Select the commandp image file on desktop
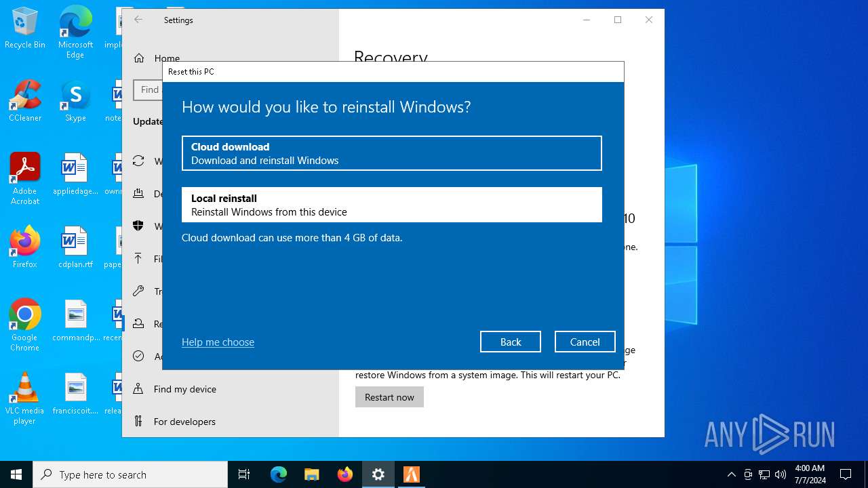The width and height of the screenshot is (868, 488). [x=75, y=321]
